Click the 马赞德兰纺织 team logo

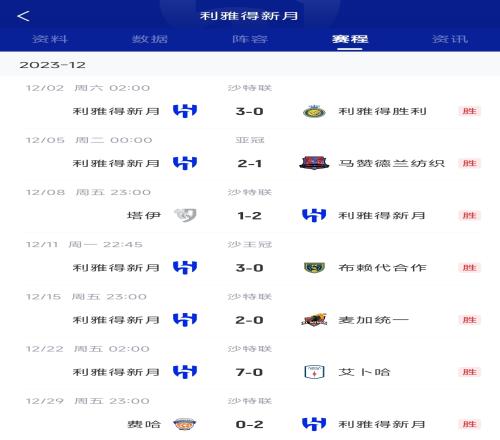tap(314, 163)
